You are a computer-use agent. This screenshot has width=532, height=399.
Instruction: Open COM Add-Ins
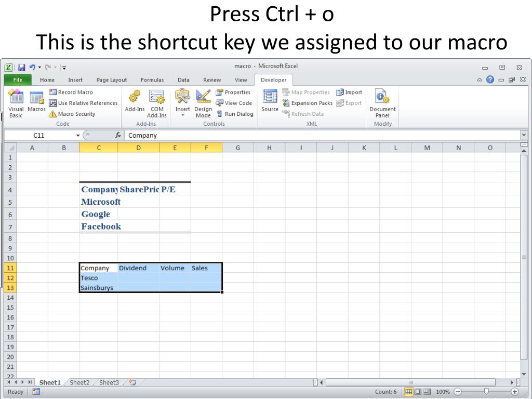(157, 103)
